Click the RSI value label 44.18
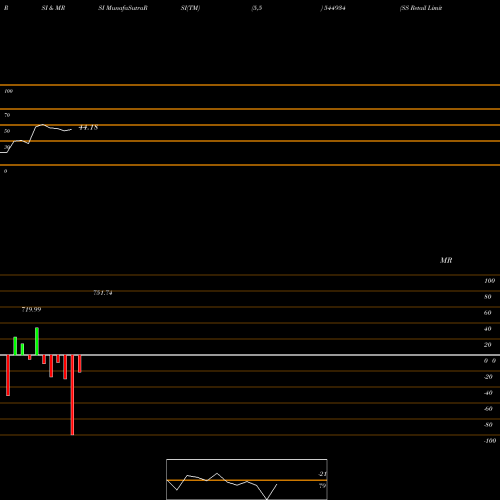This screenshot has width=500, height=500. pyautogui.click(x=88, y=128)
